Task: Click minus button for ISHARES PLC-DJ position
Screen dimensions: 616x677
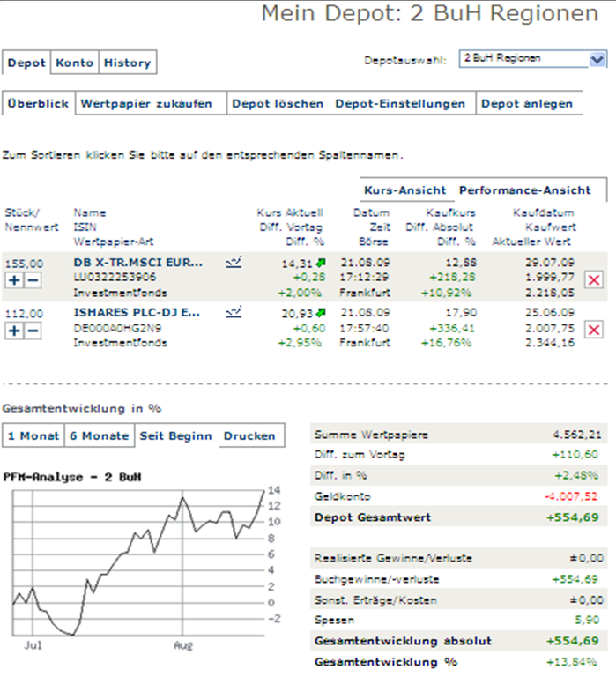Action: click(32, 331)
